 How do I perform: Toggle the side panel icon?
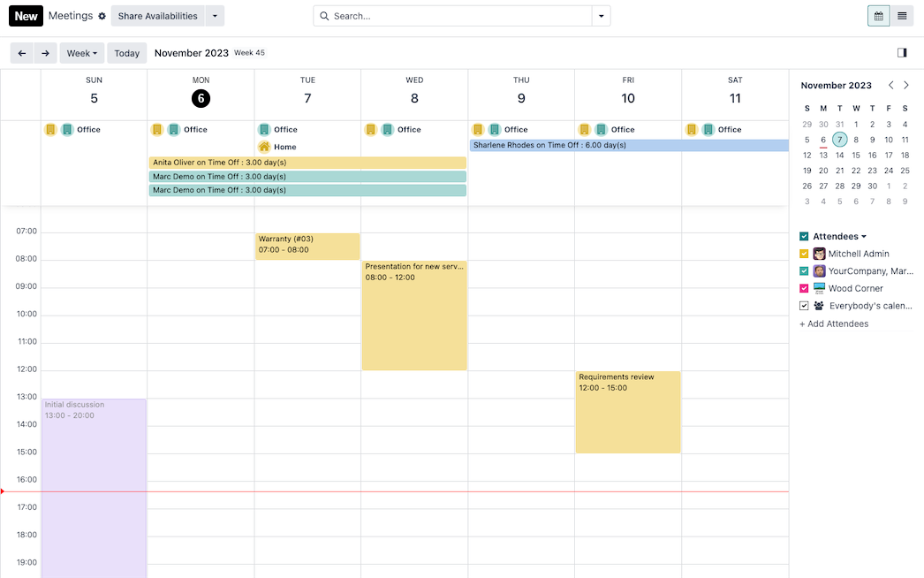(x=902, y=53)
